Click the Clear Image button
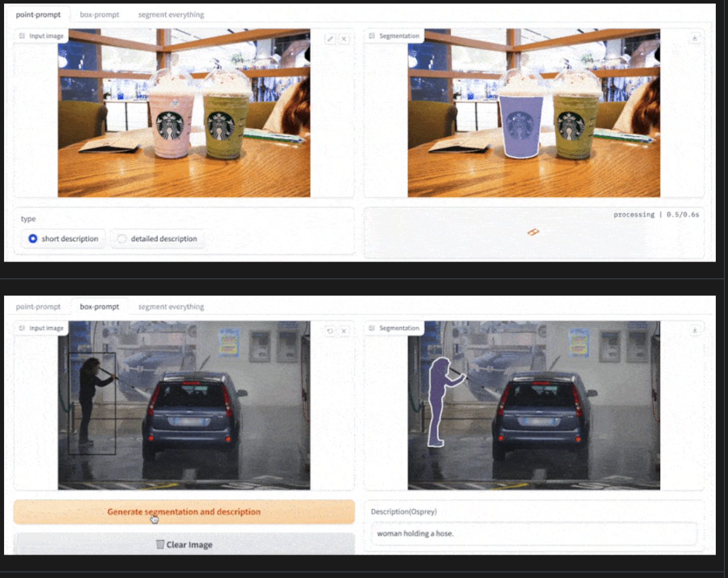 pyautogui.click(x=184, y=544)
